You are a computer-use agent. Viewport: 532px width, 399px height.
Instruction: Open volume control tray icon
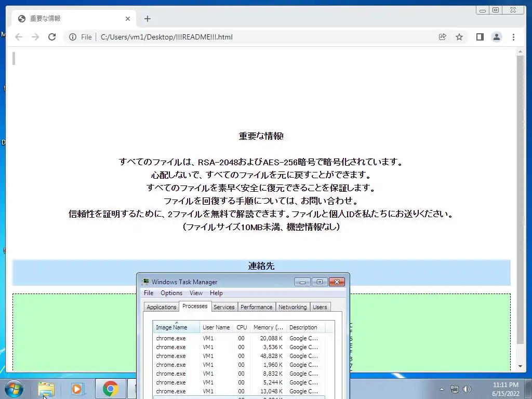coord(467,389)
